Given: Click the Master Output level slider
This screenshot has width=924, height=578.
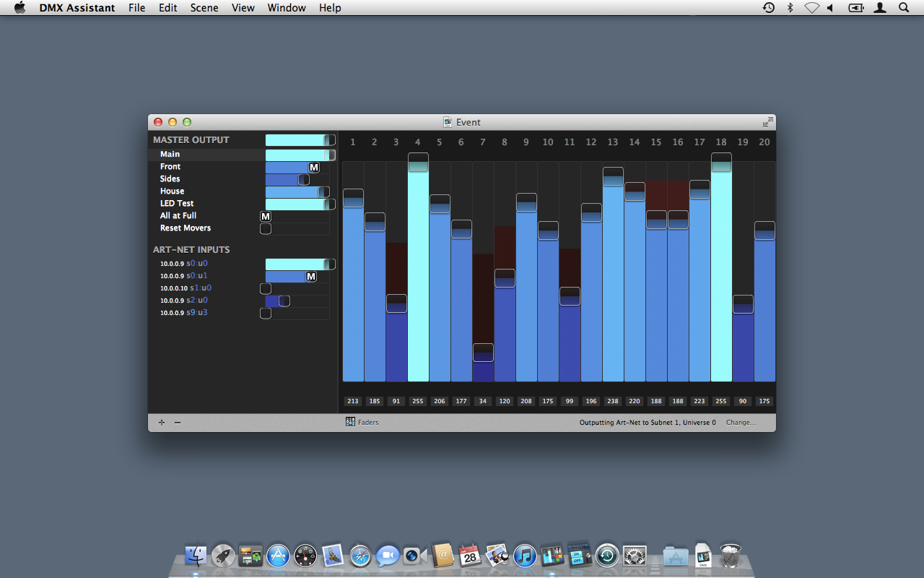Looking at the screenshot, I should (x=300, y=140).
